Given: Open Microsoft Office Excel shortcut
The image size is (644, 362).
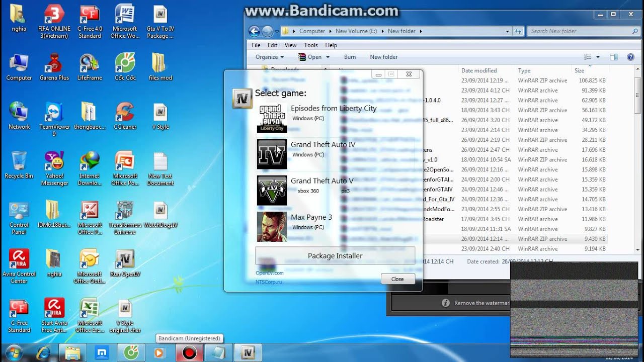Looking at the screenshot, I should pyautogui.click(x=90, y=316).
